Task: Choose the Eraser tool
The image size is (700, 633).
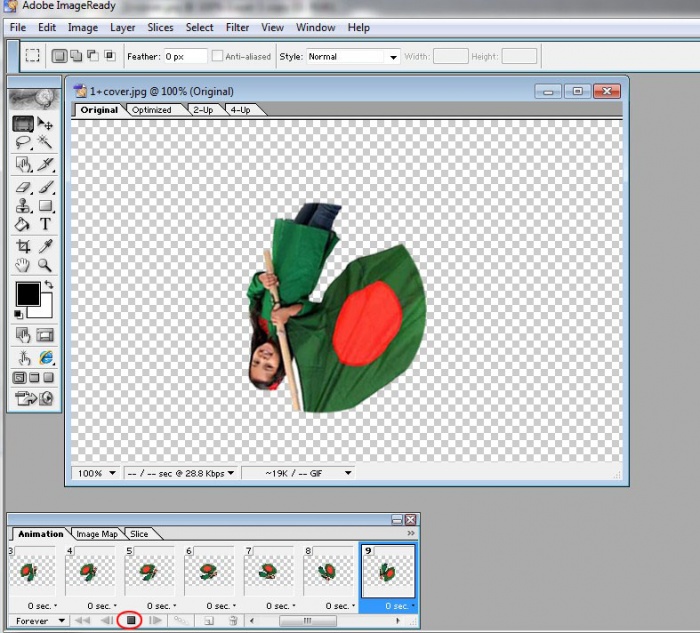Action: click(x=23, y=187)
